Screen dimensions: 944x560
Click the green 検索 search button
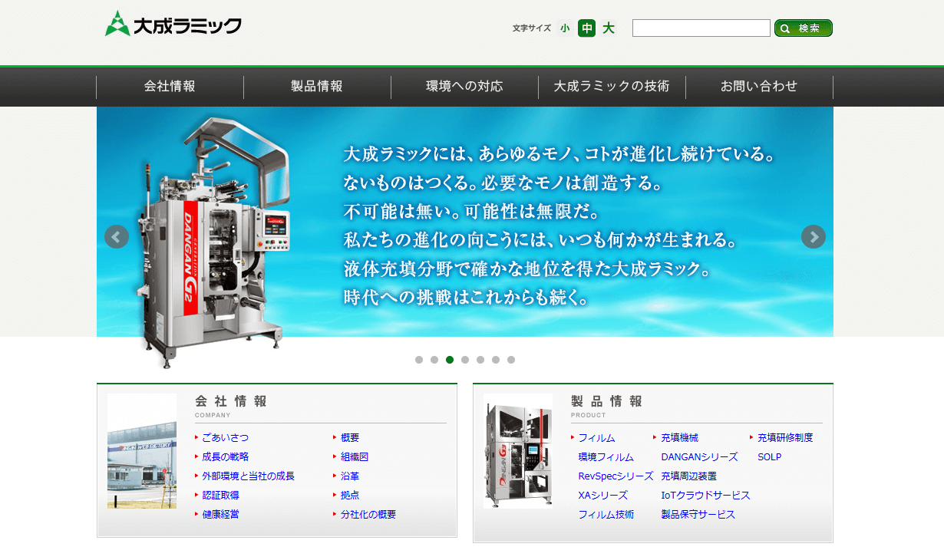[804, 28]
